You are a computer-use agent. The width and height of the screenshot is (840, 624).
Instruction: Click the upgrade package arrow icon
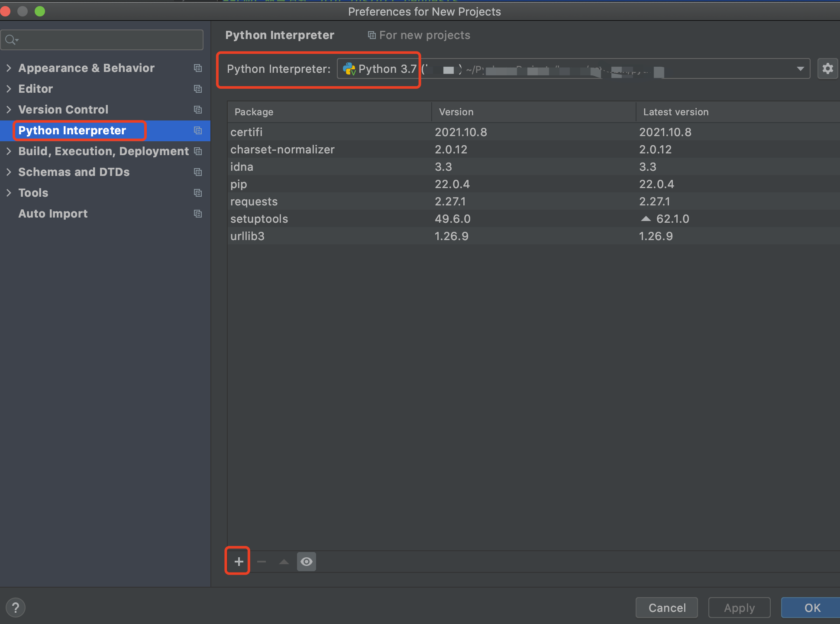click(284, 562)
